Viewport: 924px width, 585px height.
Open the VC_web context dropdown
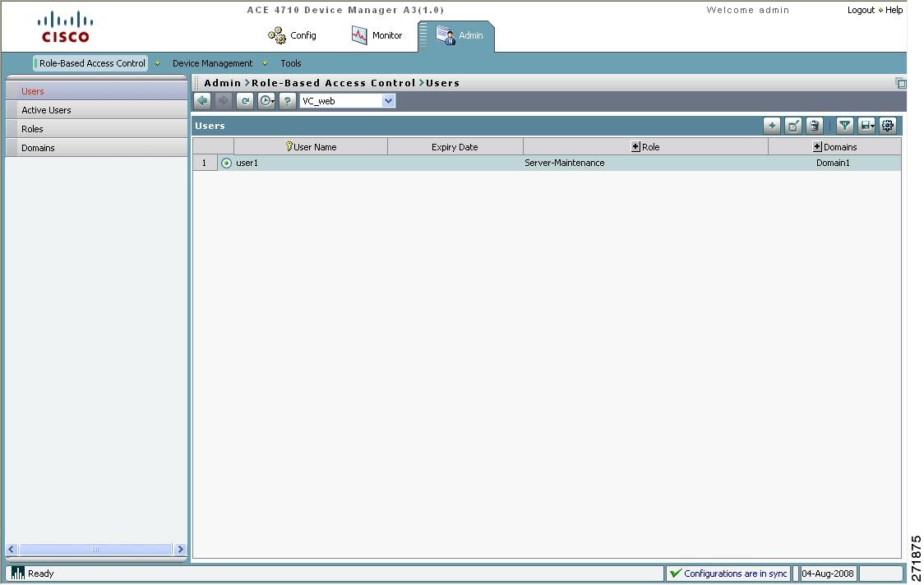tap(386, 100)
